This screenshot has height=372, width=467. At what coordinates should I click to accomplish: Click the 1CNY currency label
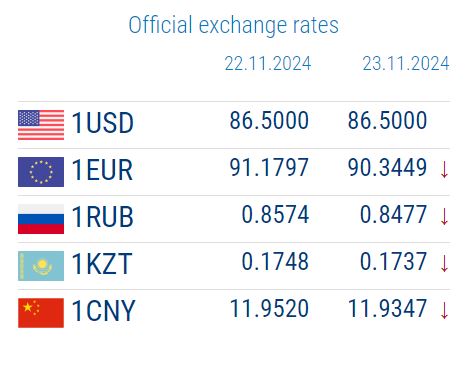tap(103, 311)
